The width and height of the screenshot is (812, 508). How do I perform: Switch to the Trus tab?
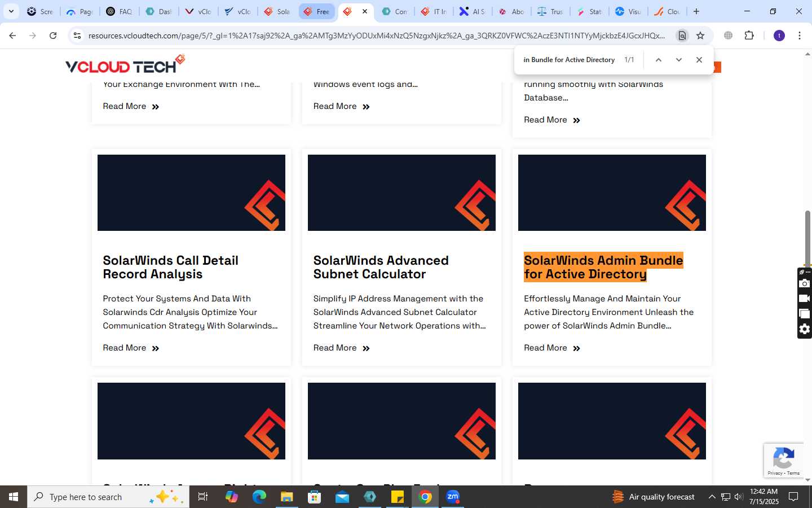click(550, 11)
